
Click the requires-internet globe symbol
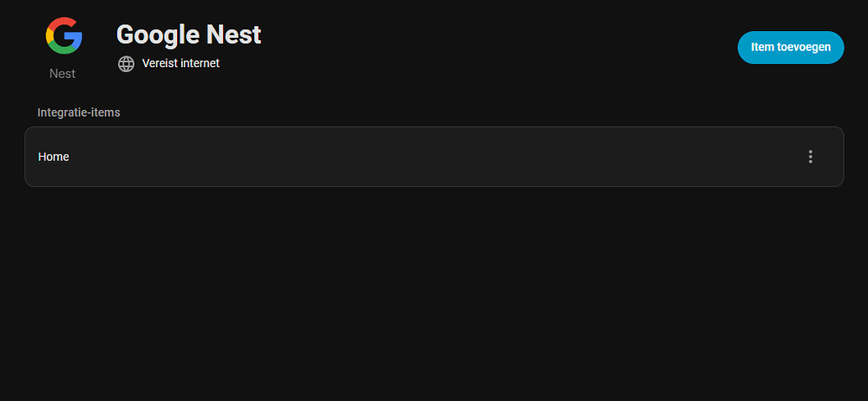(x=127, y=64)
